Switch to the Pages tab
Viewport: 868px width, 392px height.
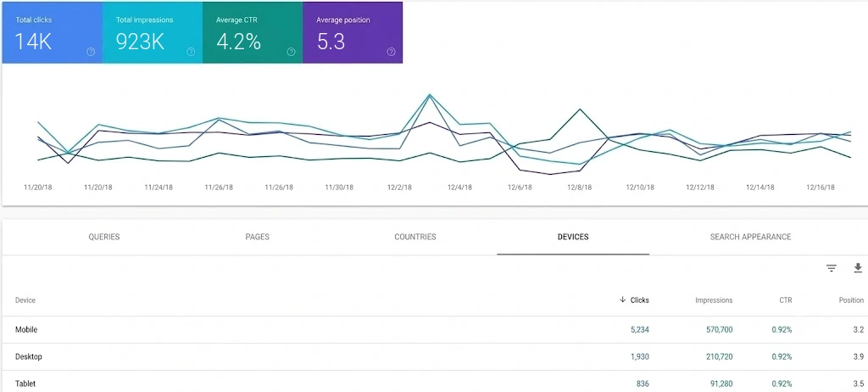coord(258,237)
